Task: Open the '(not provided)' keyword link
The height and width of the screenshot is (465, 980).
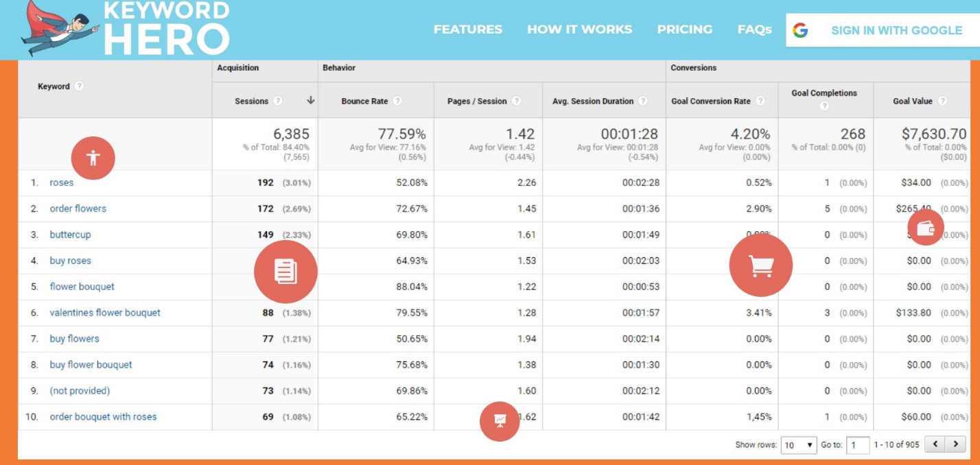Action: coord(80,391)
